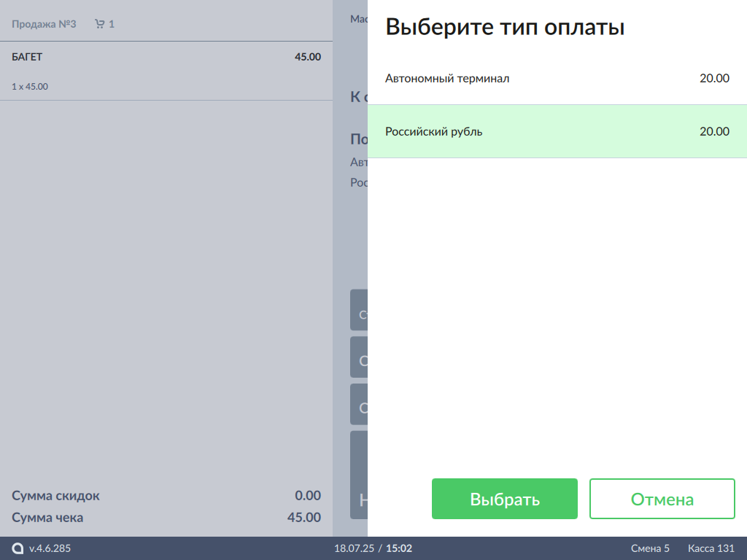Click the version number v.4.6.285

pos(50,548)
